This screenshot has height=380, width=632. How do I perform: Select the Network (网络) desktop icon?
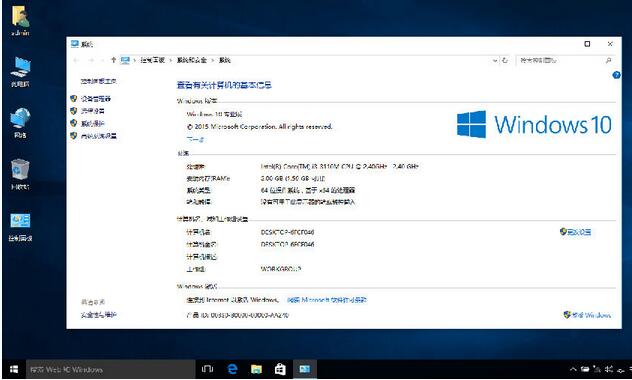pos(20,123)
